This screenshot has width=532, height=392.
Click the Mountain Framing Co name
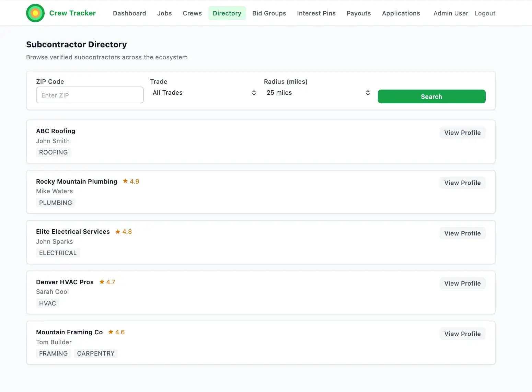[x=69, y=332]
